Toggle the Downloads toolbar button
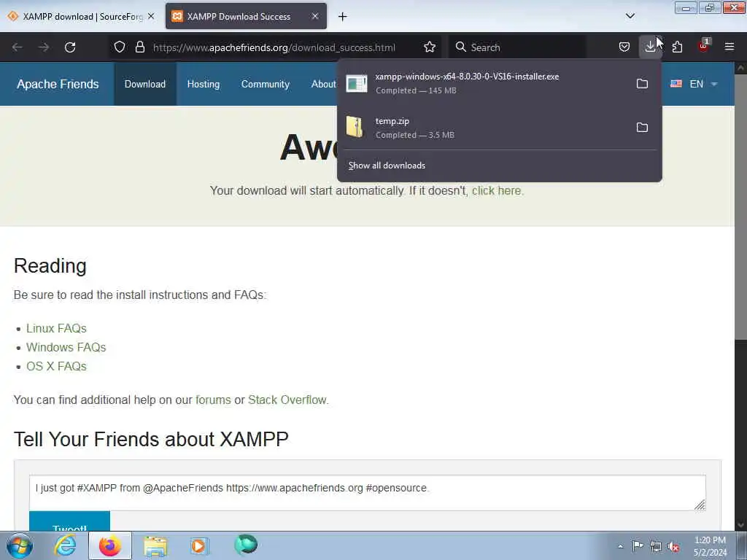Image resolution: width=747 pixels, height=560 pixels. point(650,47)
